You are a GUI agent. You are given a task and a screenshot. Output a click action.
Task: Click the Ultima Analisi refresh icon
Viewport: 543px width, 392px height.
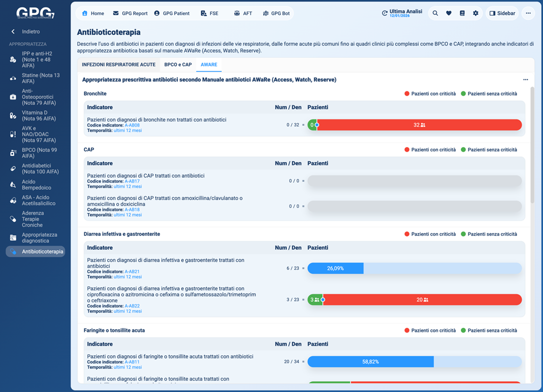tap(385, 13)
